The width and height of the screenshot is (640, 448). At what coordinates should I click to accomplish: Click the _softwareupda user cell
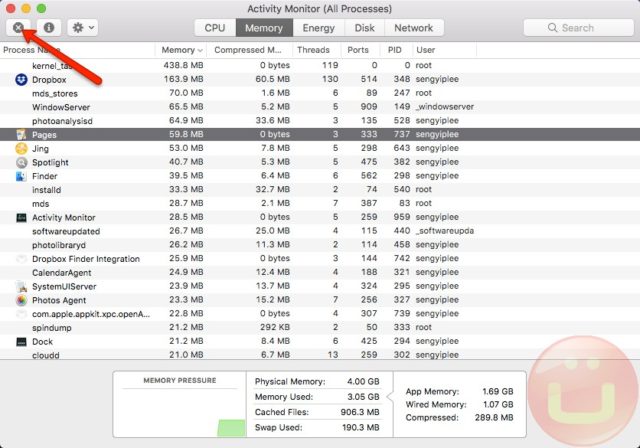pos(444,231)
